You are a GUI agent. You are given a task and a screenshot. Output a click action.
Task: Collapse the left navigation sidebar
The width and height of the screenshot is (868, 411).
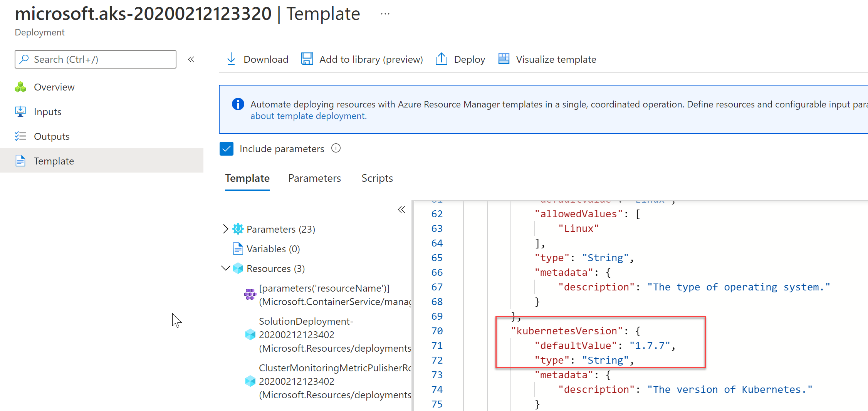click(191, 59)
